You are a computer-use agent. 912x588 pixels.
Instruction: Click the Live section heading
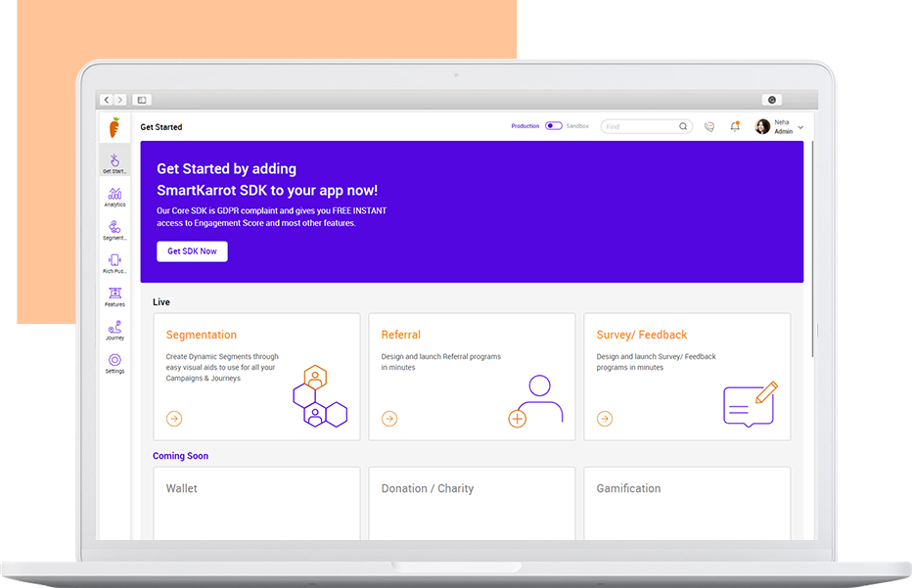click(x=161, y=302)
